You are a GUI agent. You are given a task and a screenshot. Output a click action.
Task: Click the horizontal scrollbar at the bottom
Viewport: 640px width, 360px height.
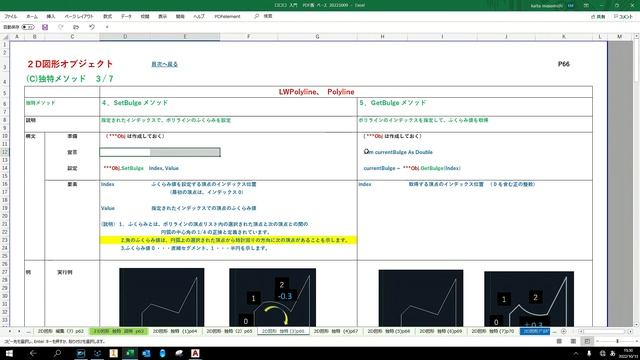[605, 331]
